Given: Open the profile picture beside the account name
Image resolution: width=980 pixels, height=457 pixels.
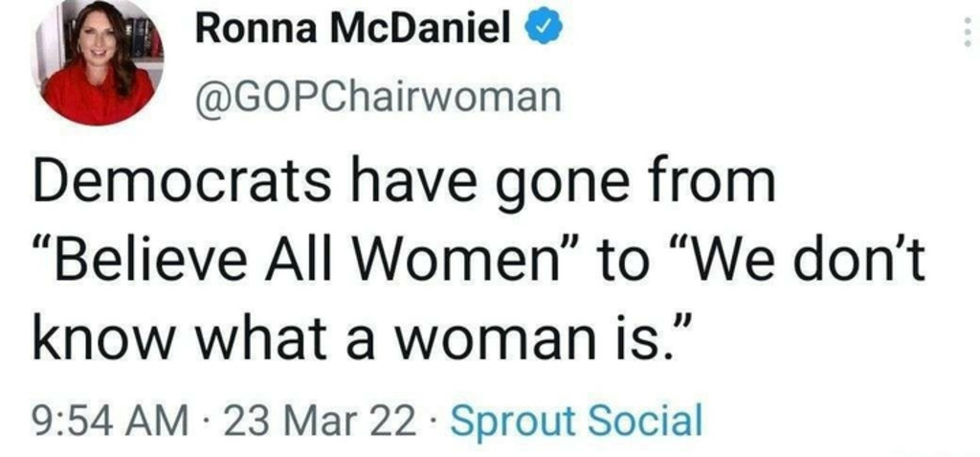Looking at the screenshot, I should [100, 63].
